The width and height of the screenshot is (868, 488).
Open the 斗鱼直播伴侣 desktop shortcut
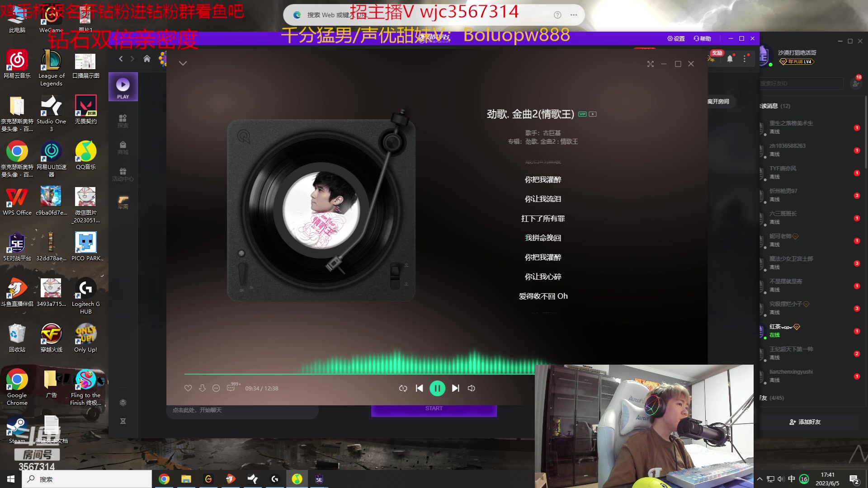(17, 292)
